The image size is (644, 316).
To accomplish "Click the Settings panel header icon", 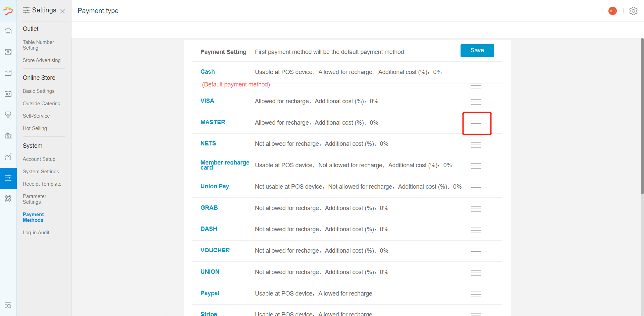I will [26, 10].
